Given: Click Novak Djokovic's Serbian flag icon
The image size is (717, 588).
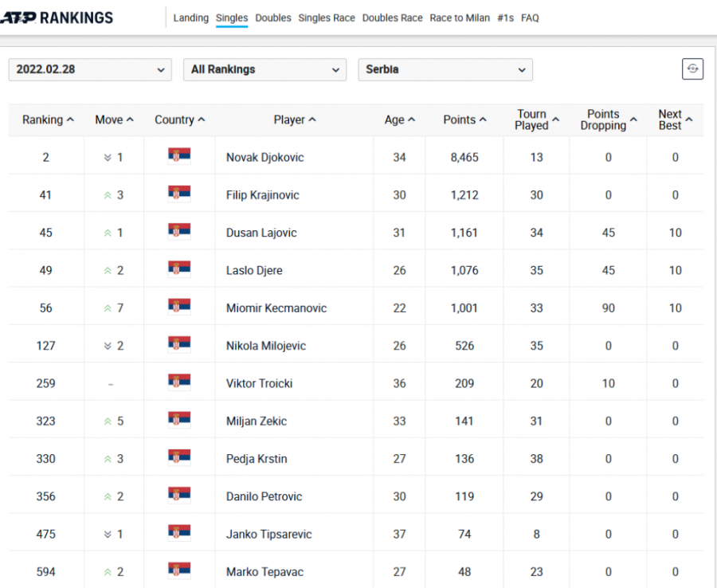Looking at the screenshot, I should [x=179, y=156].
